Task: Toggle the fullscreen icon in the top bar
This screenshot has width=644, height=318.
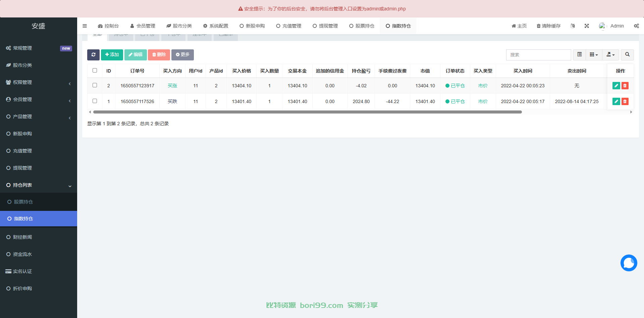Action: pyautogui.click(x=587, y=26)
